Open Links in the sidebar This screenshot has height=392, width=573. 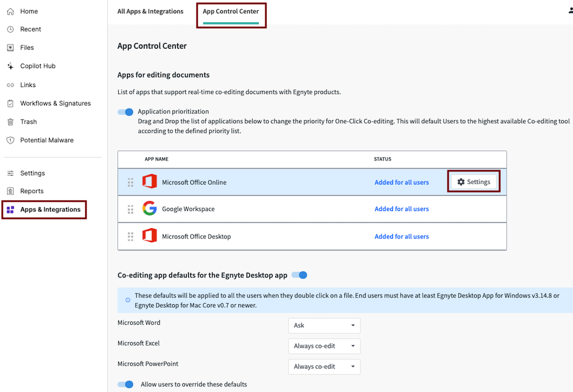coord(28,85)
